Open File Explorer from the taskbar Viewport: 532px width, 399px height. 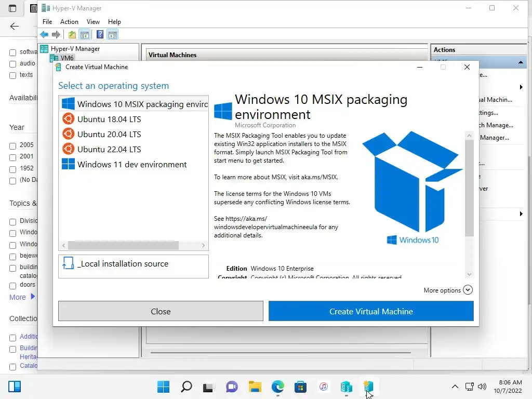point(255,387)
